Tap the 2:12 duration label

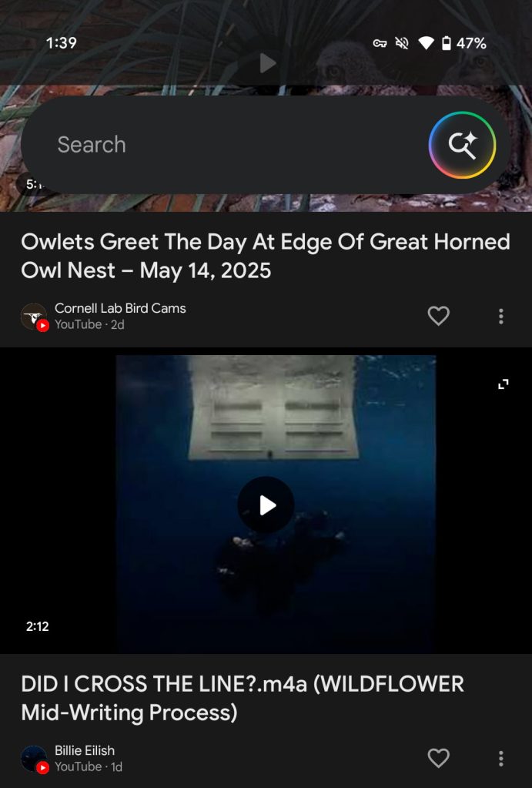(37, 626)
